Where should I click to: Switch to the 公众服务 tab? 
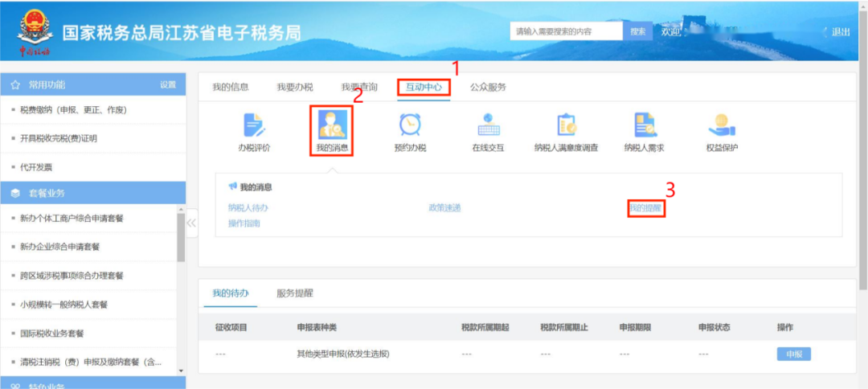point(489,87)
